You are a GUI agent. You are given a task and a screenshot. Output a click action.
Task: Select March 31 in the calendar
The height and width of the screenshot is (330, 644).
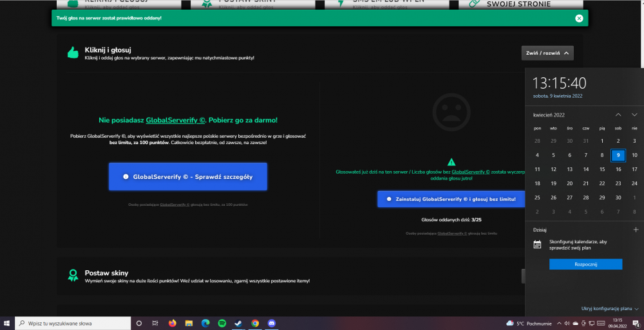pyautogui.click(x=585, y=141)
